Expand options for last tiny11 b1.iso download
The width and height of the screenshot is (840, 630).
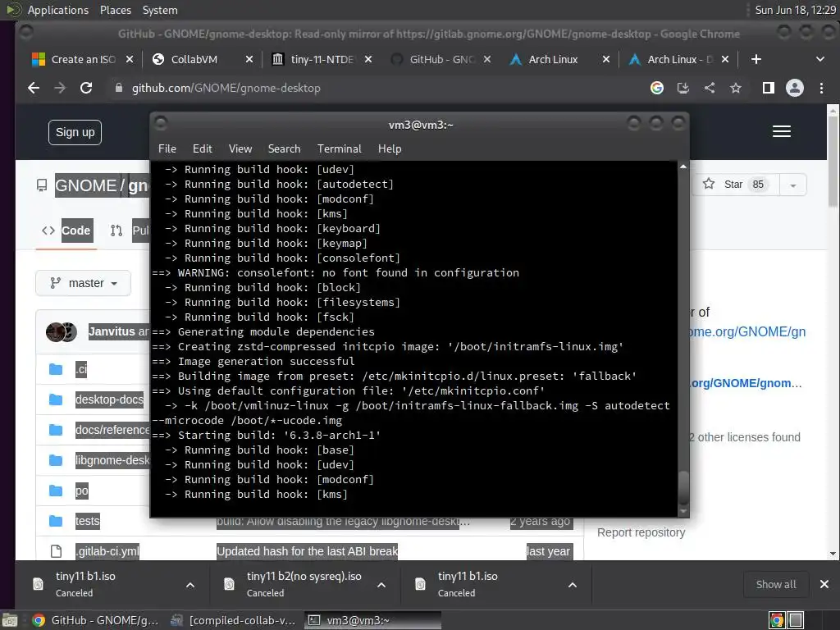(572, 585)
